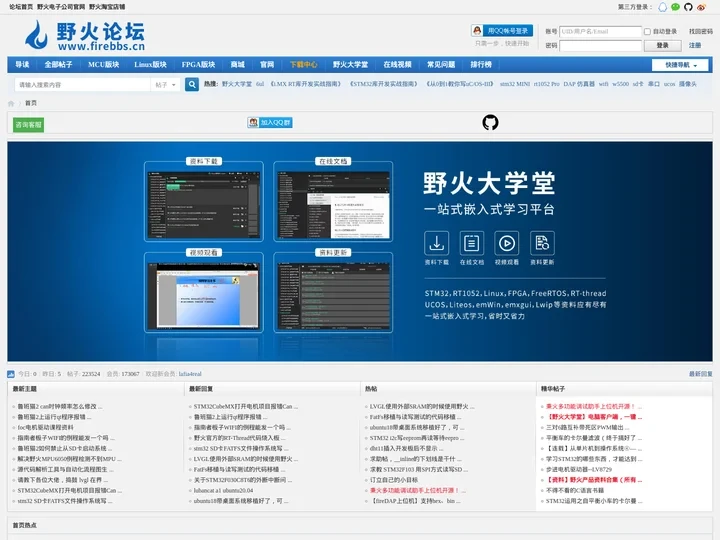Click the QQ penguin third-party login icon
Image resolution: width=720 pixels, height=540 pixels.
[663, 7]
